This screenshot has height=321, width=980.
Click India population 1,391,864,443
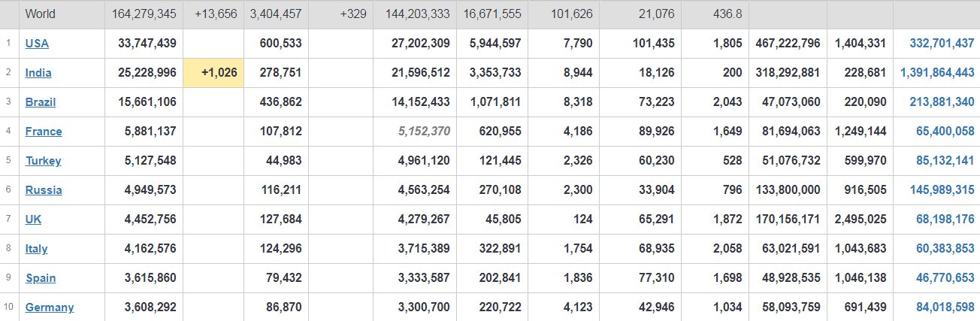tap(937, 73)
